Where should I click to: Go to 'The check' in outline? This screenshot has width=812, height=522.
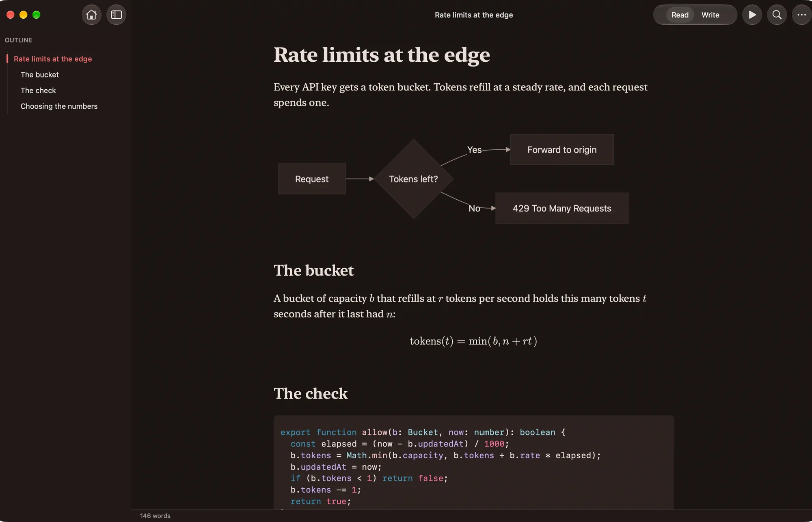coord(38,91)
